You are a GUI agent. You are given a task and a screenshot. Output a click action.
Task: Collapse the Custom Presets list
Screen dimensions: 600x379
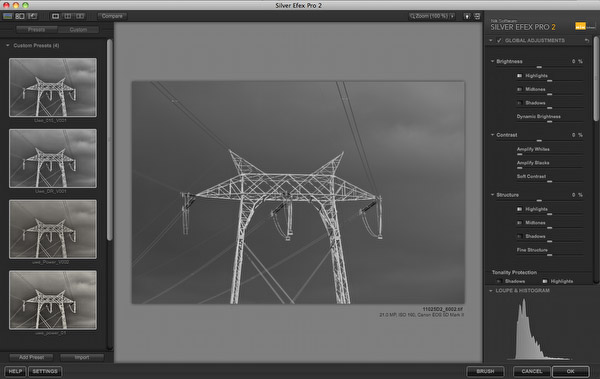coord(8,45)
